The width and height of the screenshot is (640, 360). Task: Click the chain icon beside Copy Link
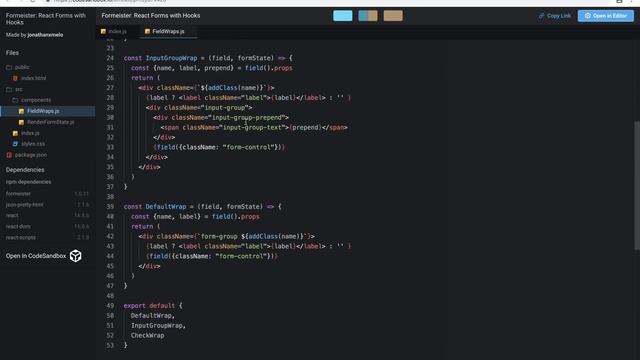pos(541,16)
